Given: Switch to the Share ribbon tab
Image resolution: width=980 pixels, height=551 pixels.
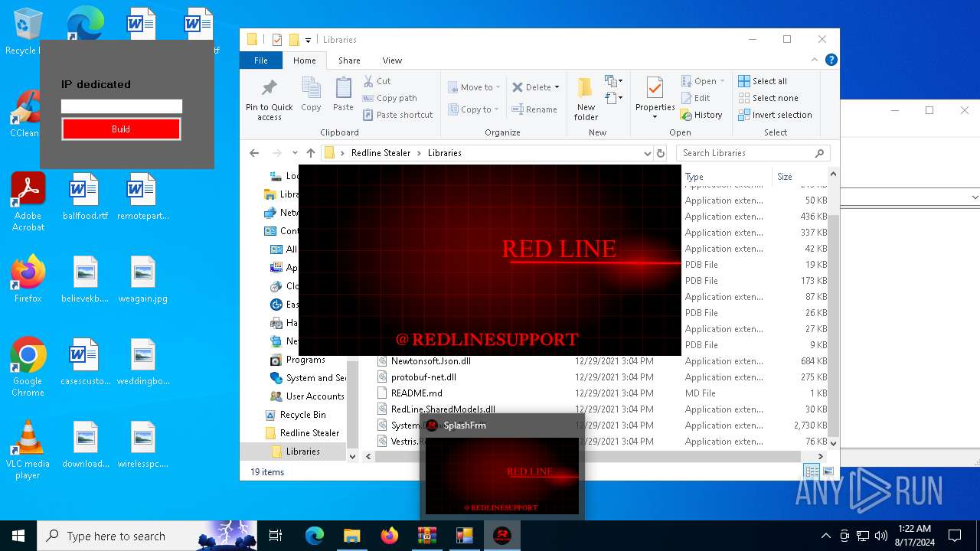Looking at the screenshot, I should [x=349, y=60].
